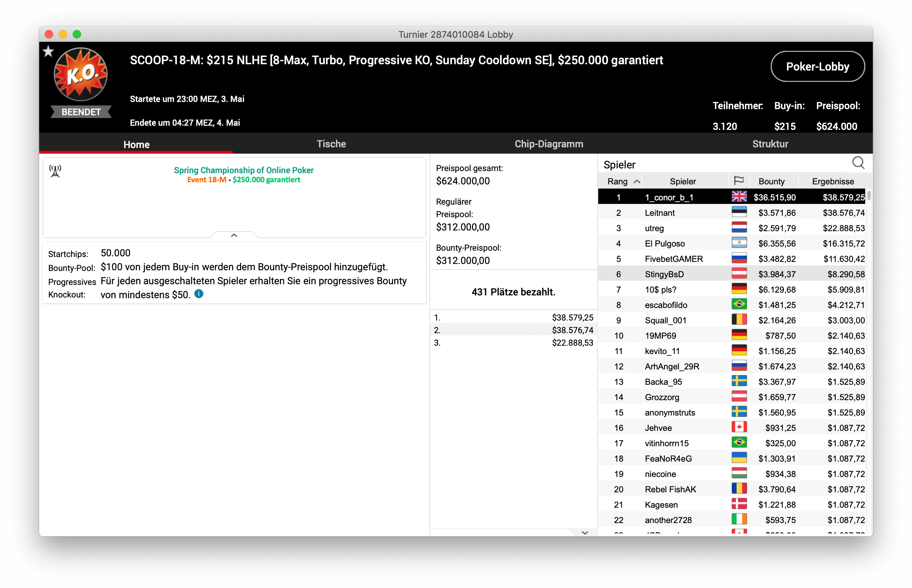Select player Leitnant in the list
This screenshot has height=588, width=912.
(659, 213)
